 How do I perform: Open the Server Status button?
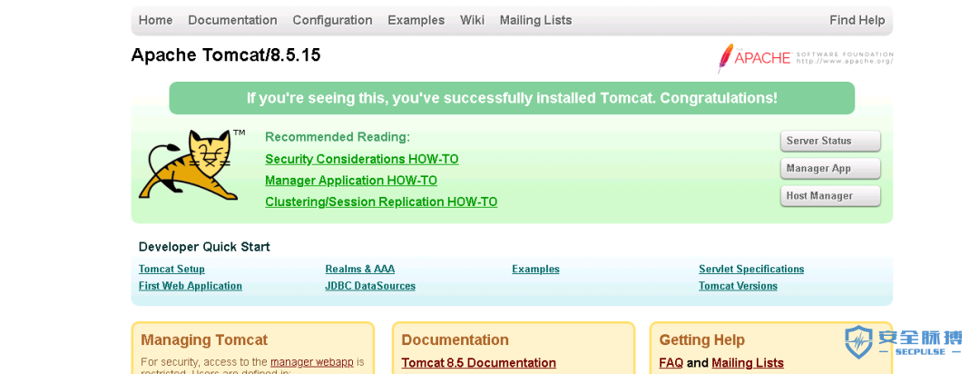[x=830, y=141]
